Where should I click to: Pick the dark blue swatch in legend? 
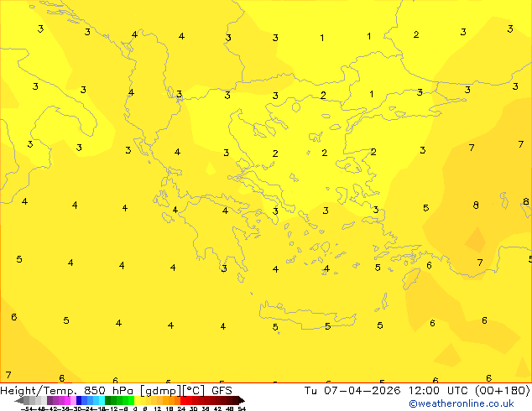(x=79, y=400)
